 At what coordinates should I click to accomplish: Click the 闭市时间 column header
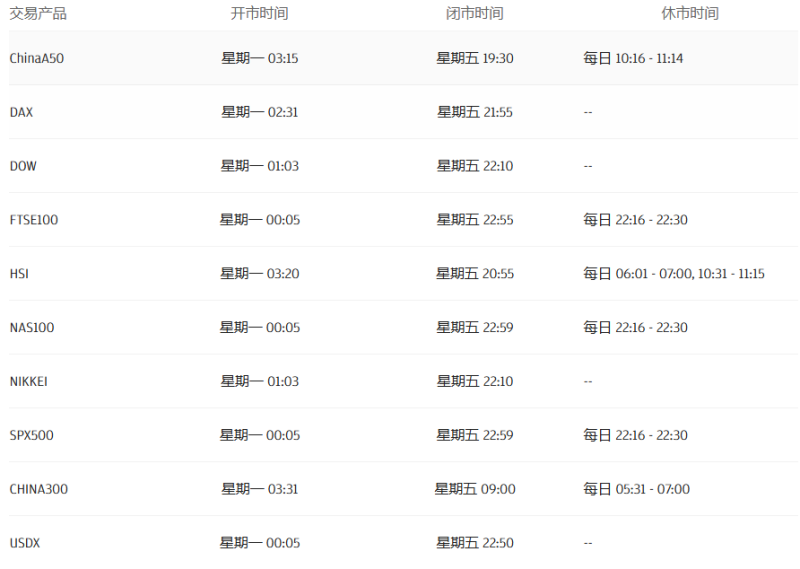[474, 13]
